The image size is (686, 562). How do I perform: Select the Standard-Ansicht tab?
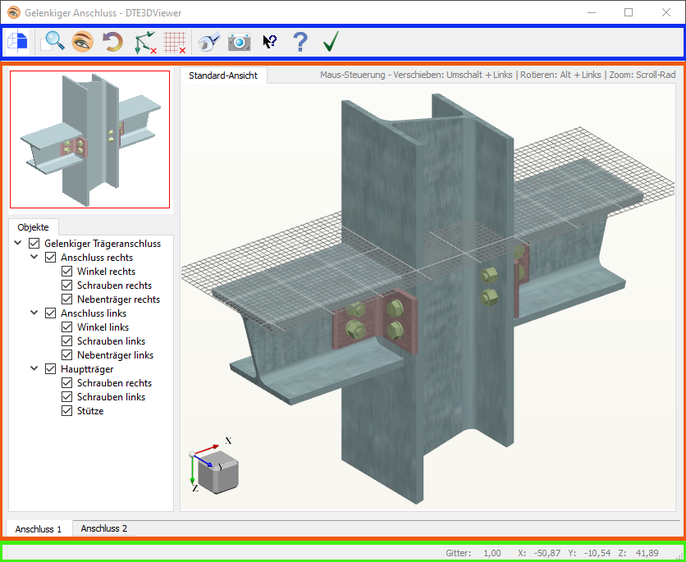pyautogui.click(x=224, y=75)
